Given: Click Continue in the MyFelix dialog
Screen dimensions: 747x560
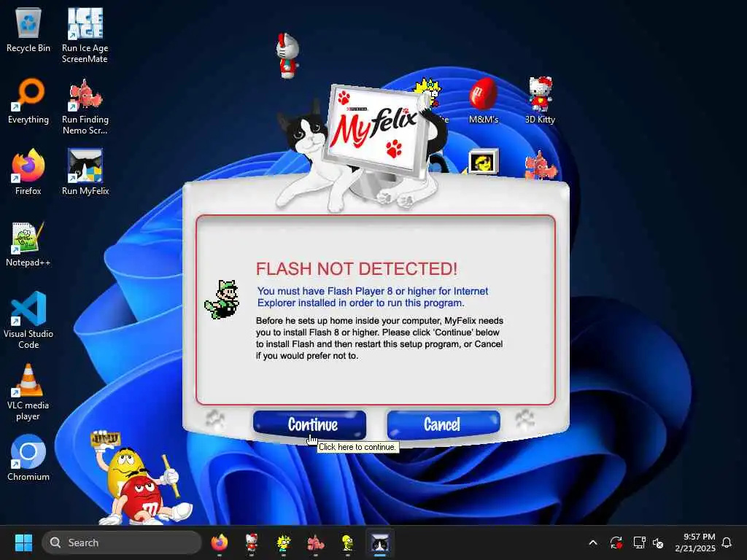Looking at the screenshot, I should [x=309, y=424].
